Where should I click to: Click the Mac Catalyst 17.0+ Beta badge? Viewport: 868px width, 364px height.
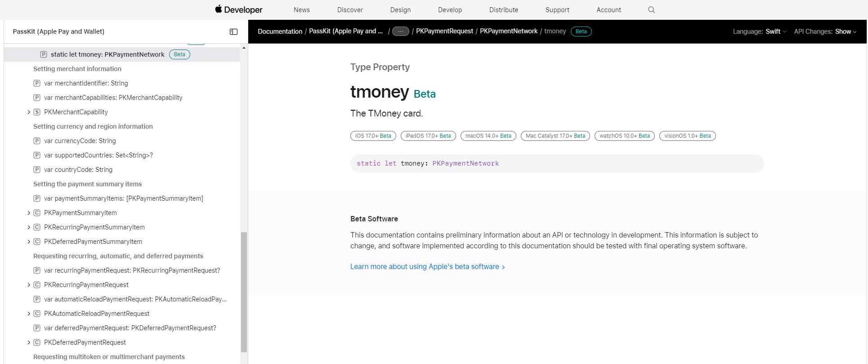coord(555,136)
